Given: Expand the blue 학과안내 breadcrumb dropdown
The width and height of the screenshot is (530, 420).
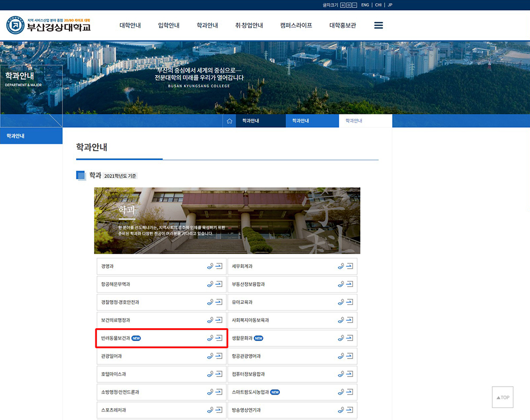Looking at the screenshot, I should pyautogui.click(x=312, y=121).
